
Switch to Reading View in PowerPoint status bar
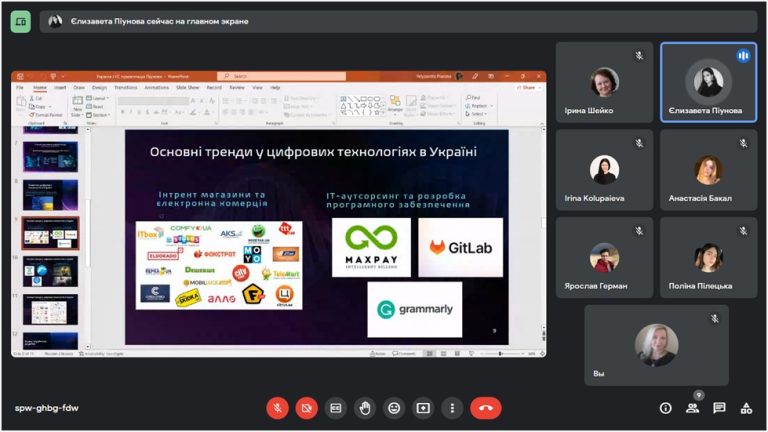[x=457, y=353]
